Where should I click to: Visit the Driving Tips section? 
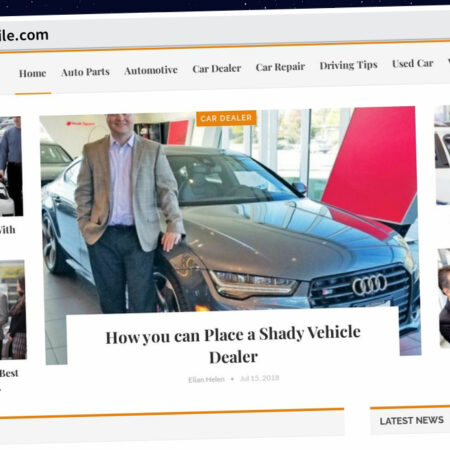(349, 65)
